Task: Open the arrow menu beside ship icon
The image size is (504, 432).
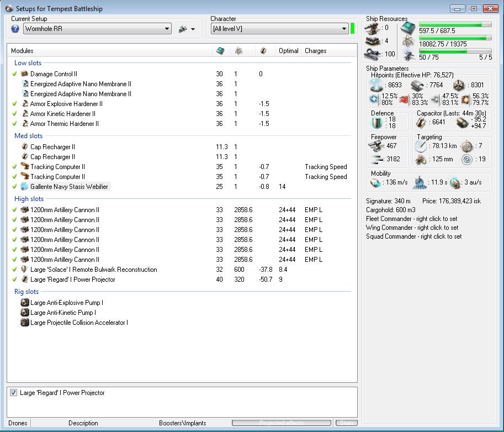Action: (193, 29)
